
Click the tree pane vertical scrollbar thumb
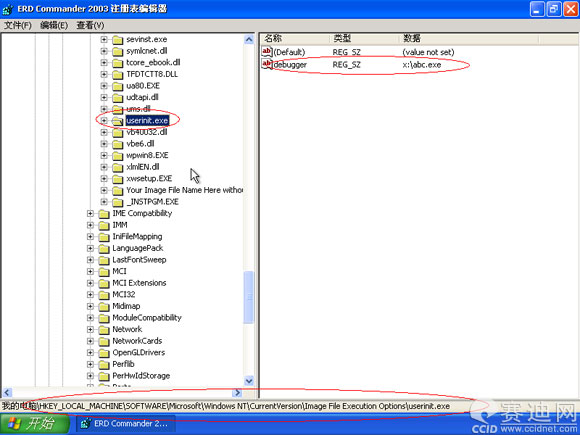tap(249, 297)
